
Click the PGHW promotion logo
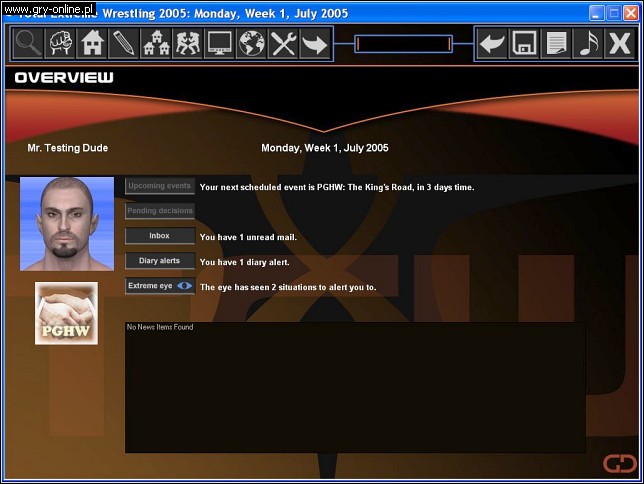tap(66, 314)
